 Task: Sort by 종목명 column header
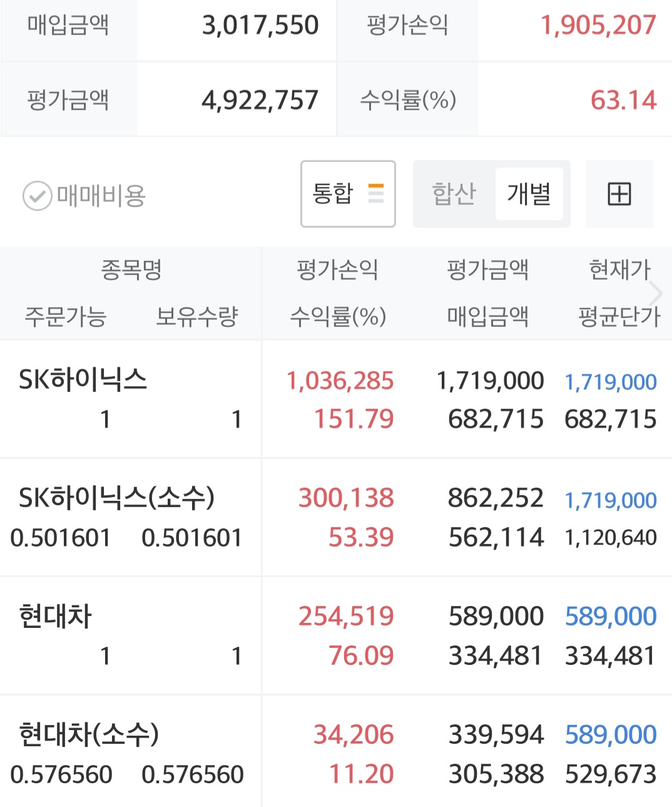[131, 270]
